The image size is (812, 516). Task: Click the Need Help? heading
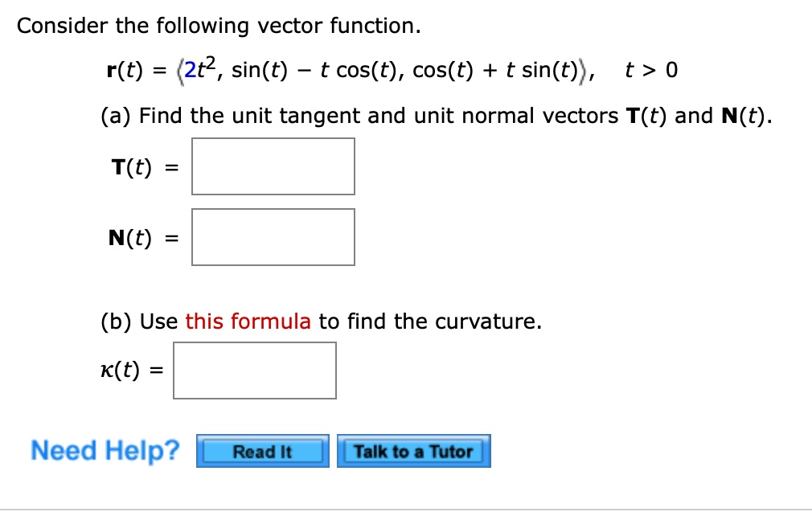pyautogui.click(x=105, y=450)
